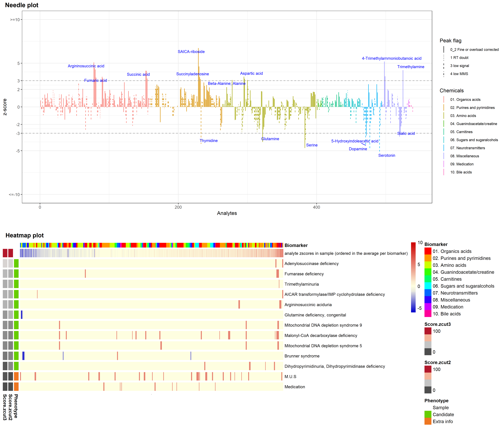
Task: Click the 'Argininosuccinic acid' peak label
Action: [86, 66]
